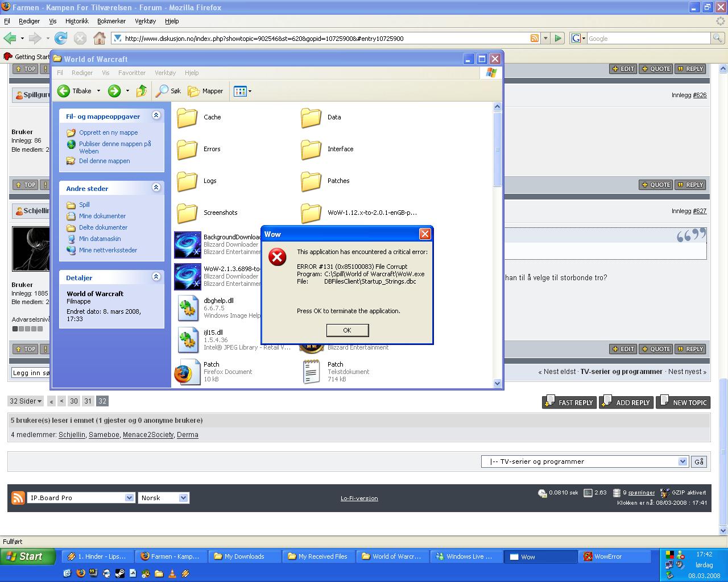Click the Firefox reload button
728x582 pixels.
coord(61,38)
